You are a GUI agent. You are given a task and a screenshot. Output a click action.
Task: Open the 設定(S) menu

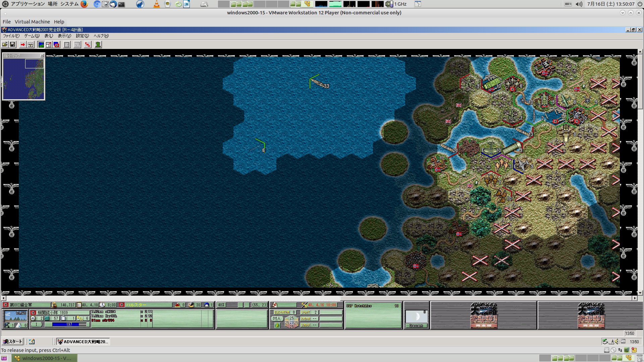pyautogui.click(x=83, y=36)
